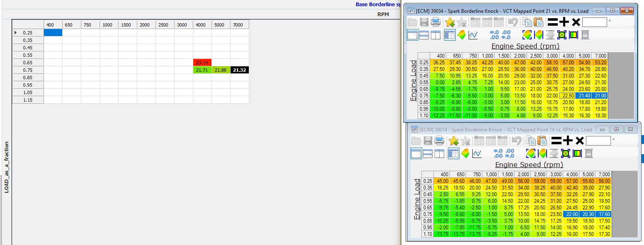
Task: Select highlighted cell 21.40 in 39034 table
Action: 583,95
